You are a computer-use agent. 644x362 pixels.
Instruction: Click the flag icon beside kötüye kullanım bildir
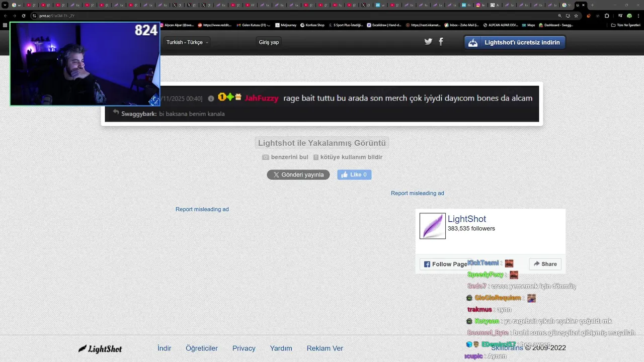(x=316, y=157)
